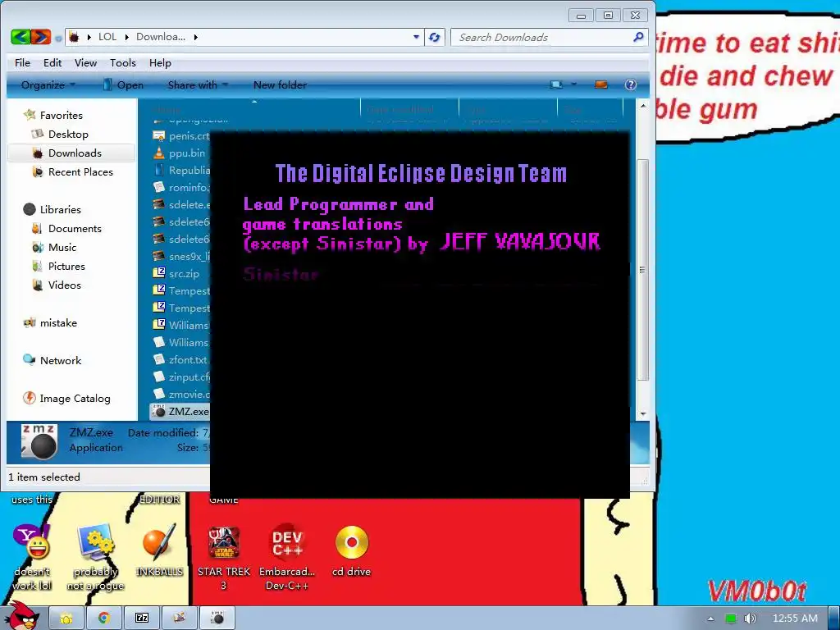Open 7-Zip from the taskbar
Viewport: 840px width, 630px height.
(x=141, y=619)
